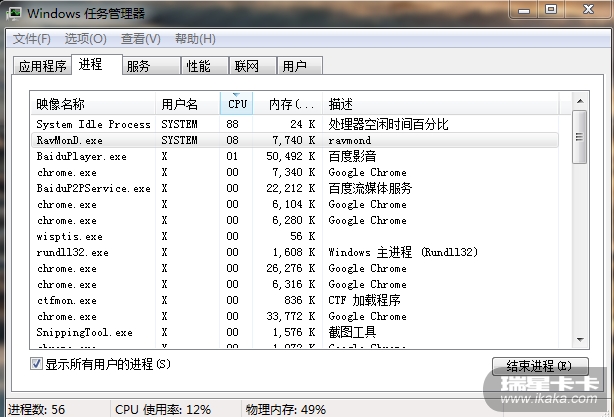Select chrome.exe row with 6,316 K memory
Image resolution: width=614 pixels, height=417 pixels.
[x=294, y=284]
